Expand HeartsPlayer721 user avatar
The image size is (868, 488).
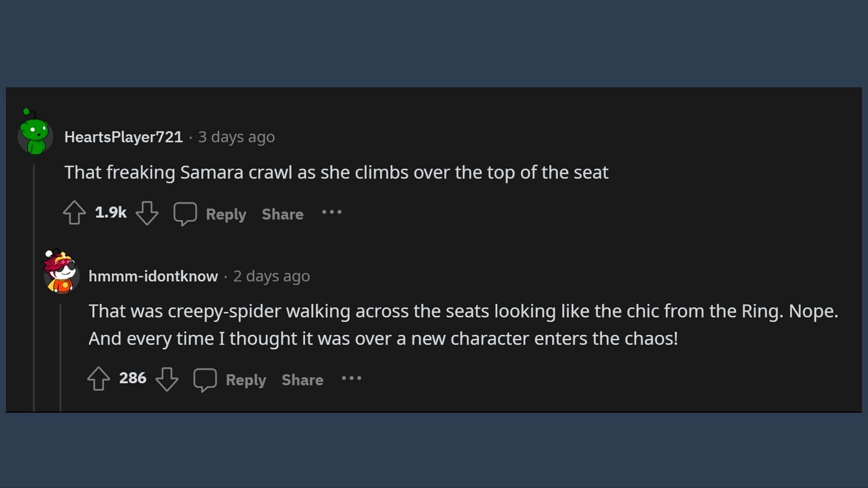pyautogui.click(x=34, y=134)
